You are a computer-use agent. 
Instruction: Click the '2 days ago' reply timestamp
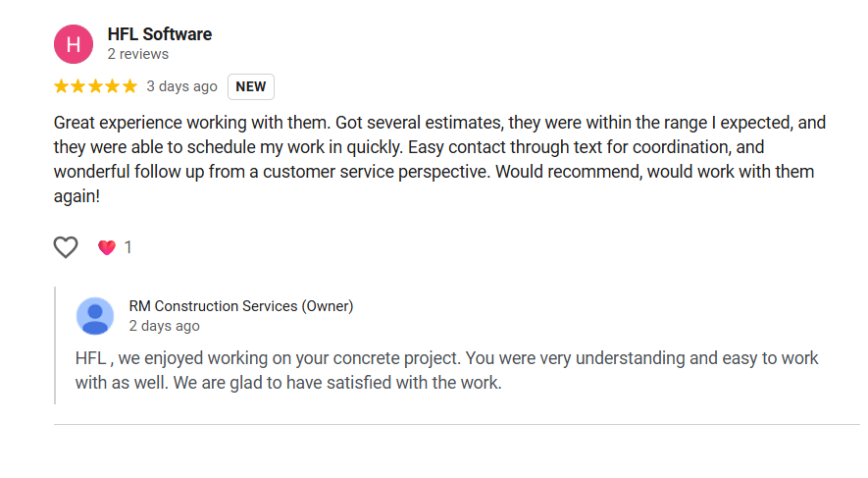pos(164,326)
